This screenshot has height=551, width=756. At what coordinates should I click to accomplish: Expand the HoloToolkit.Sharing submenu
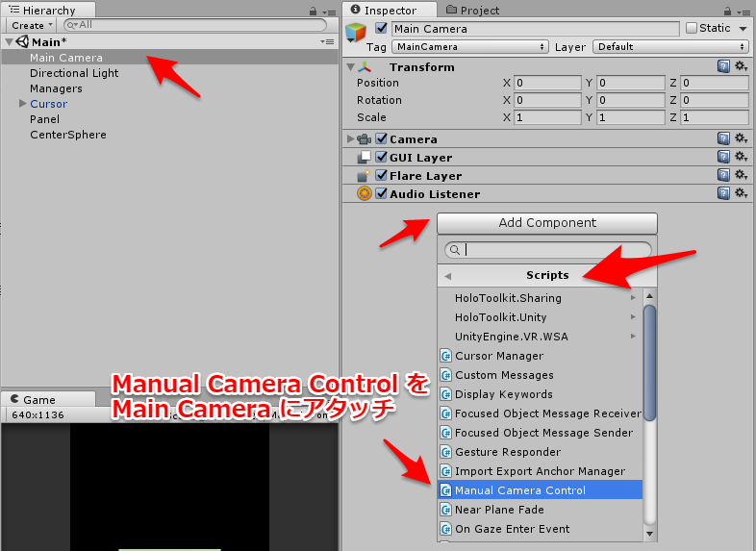(540, 298)
